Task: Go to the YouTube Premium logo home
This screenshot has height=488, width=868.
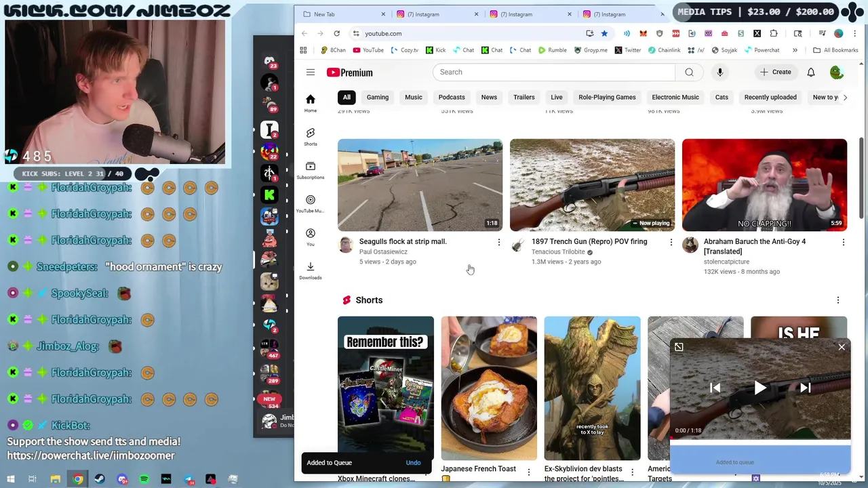Action: pos(349,73)
